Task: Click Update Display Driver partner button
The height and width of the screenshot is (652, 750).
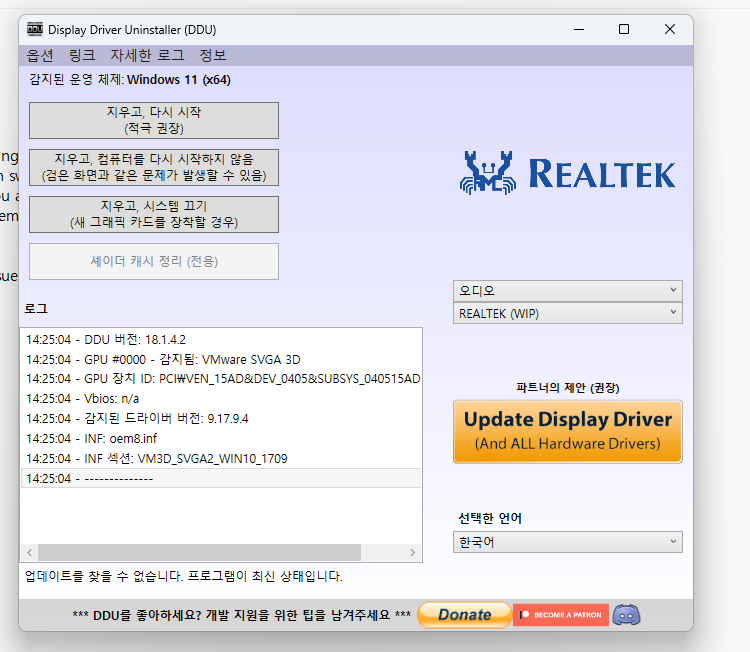Action: [x=568, y=431]
